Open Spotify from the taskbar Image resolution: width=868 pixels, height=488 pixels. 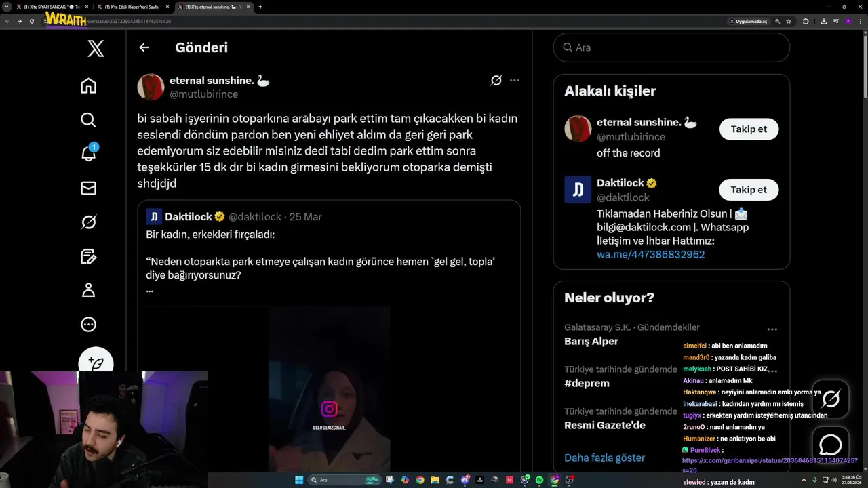[x=539, y=480]
